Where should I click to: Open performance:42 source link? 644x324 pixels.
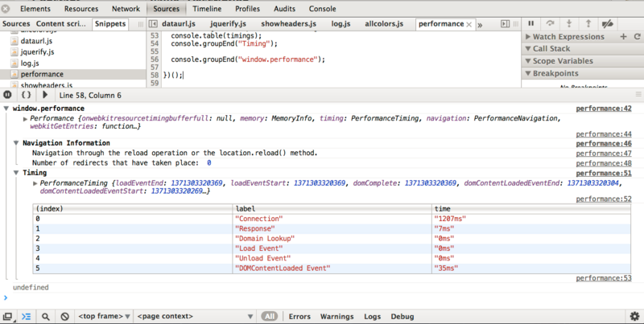click(604, 109)
